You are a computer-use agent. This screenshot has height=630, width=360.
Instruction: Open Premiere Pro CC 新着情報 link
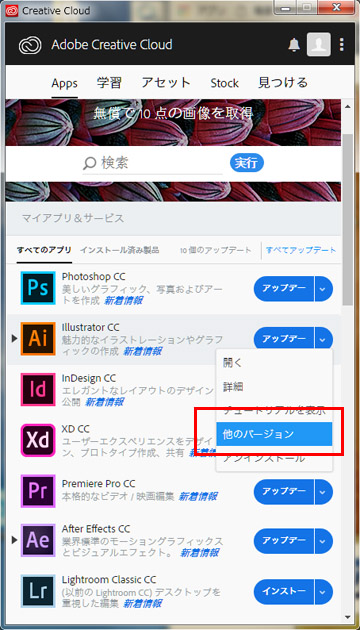click(198, 496)
